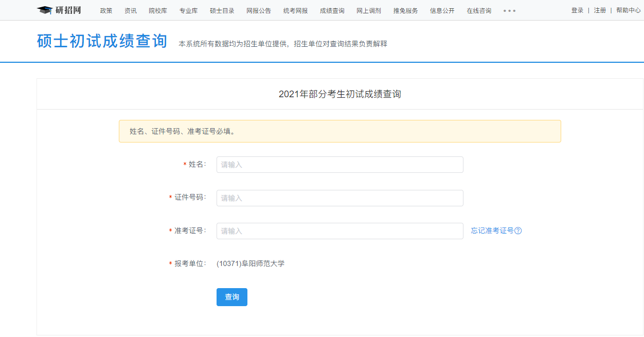This screenshot has width=644, height=337.
Task: Click the 姓名 input field
Action: point(339,165)
